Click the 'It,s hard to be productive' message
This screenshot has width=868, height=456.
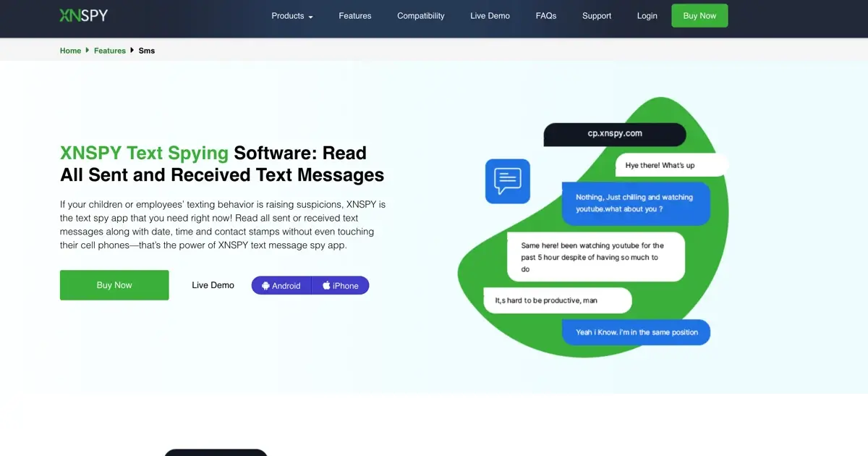558,300
